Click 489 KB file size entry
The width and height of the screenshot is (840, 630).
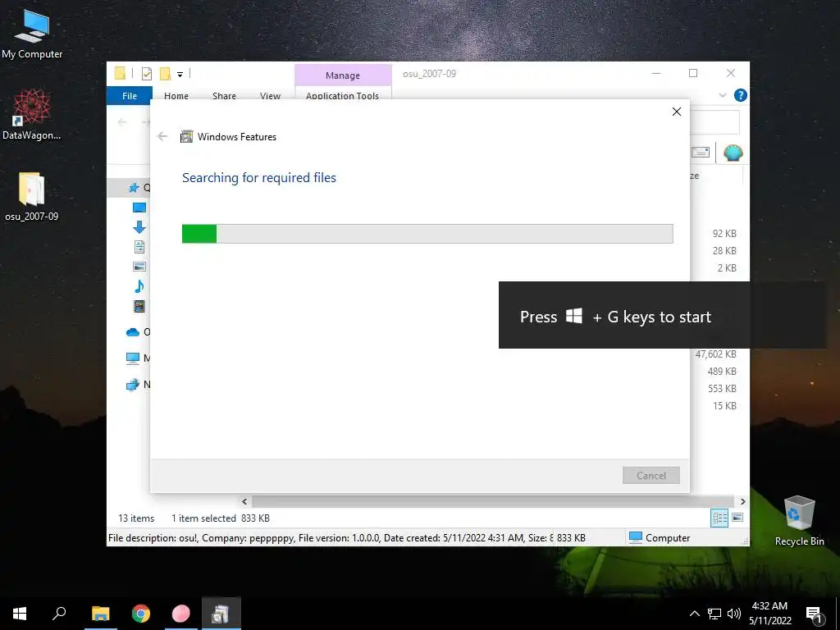click(x=722, y=372)
